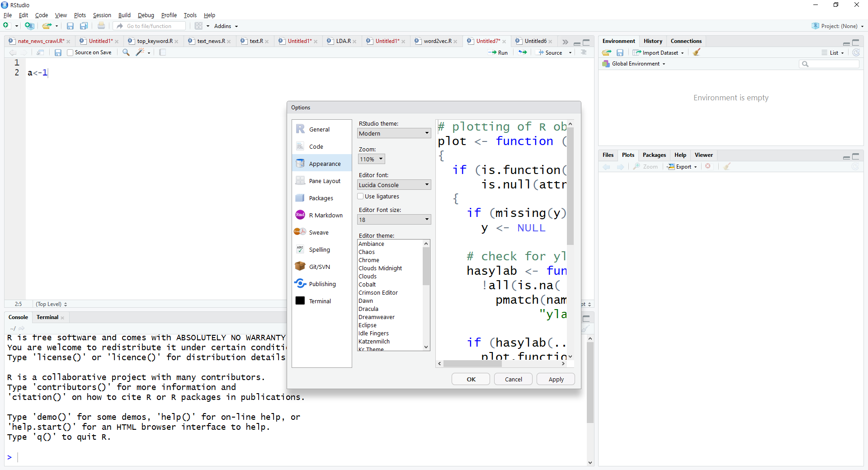The image size is (868, 470).
Task: Click the editor's Save document icon
Action: point(58,52)
